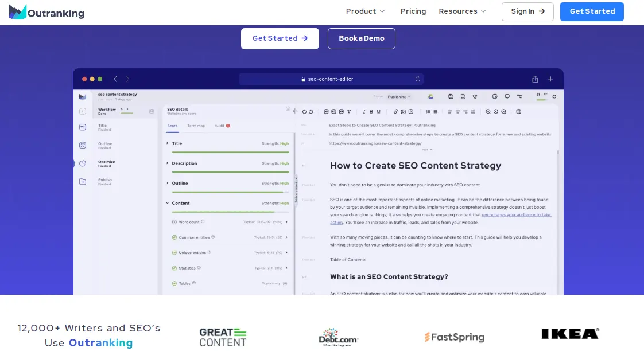Image resolution: width=644 pixels, height=363 pixels.
Task: Apply Heading 1 format in editor toolbar
Action: click(326, 112)
